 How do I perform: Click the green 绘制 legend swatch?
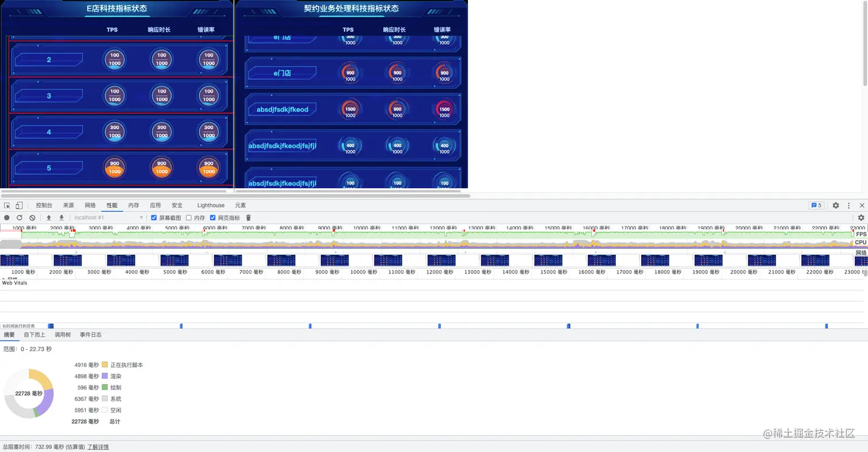(x=104, y=388)
